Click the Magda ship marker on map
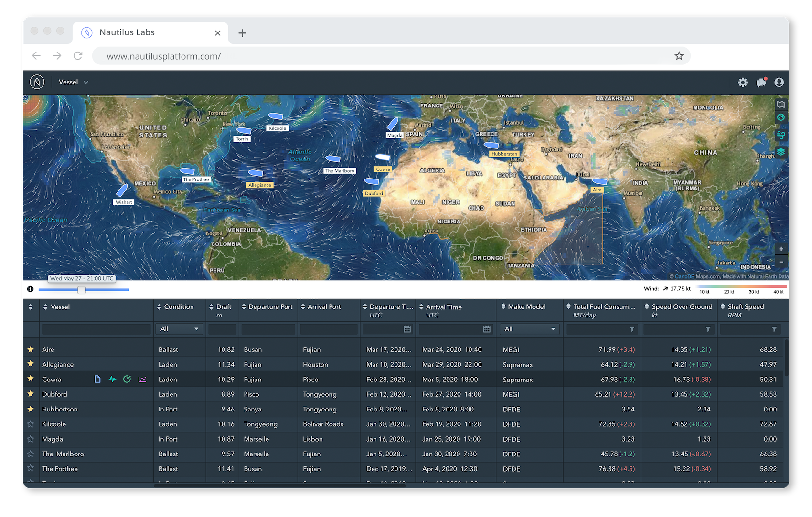The height and width of the screenshot is (517, 812). (393, 124)
